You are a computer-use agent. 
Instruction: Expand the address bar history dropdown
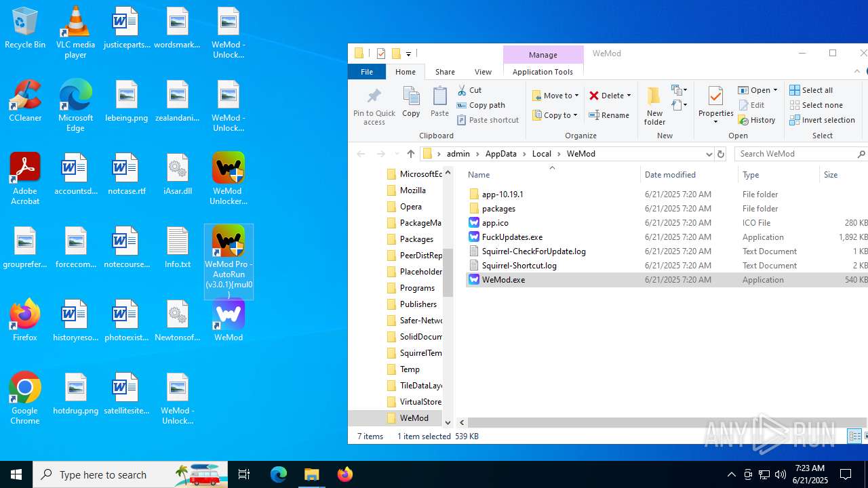click(709, 154)
